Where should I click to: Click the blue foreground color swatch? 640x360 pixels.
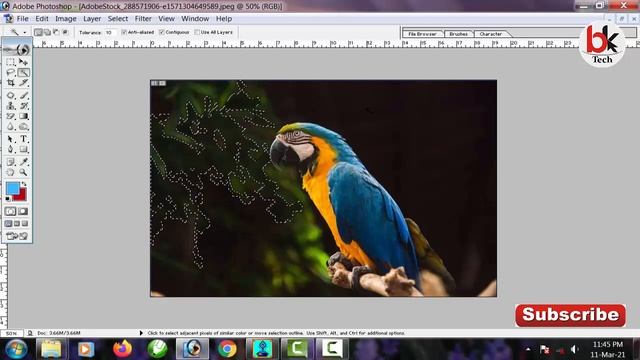pos(13,188)
